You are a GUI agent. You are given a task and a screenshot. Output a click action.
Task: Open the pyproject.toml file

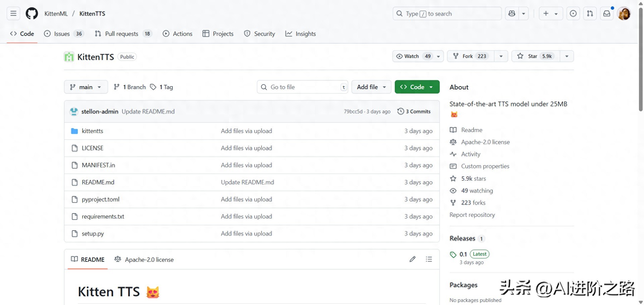coord(101,199)
